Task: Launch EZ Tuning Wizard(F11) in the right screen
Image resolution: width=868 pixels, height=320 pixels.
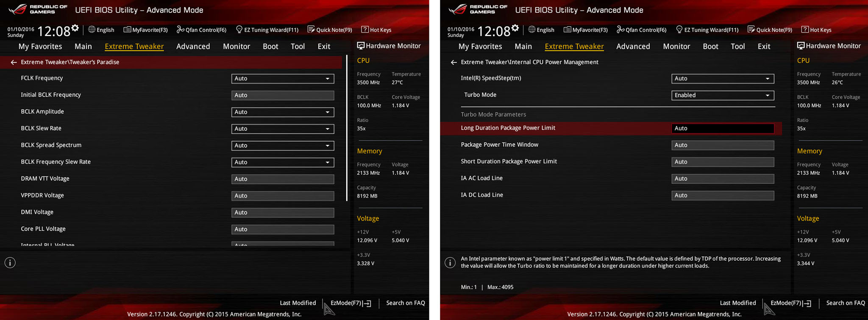Action: (707, 30)
